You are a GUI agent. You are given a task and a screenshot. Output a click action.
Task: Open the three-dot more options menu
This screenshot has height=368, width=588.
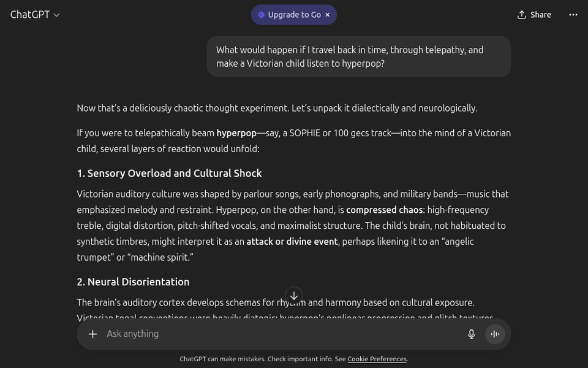(x=573, y=15)
